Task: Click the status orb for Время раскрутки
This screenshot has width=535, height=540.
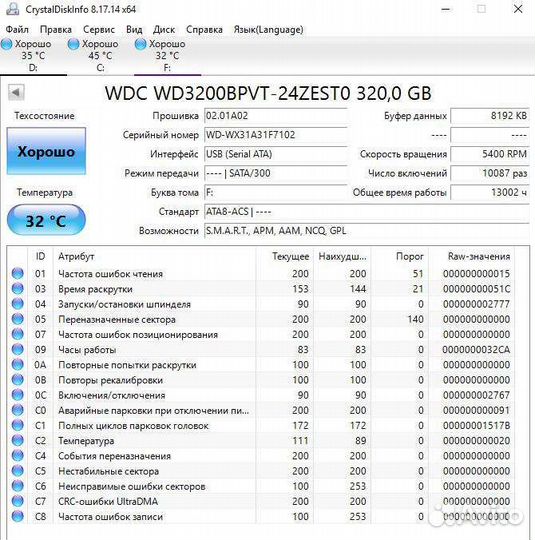Action: (18, 289)
